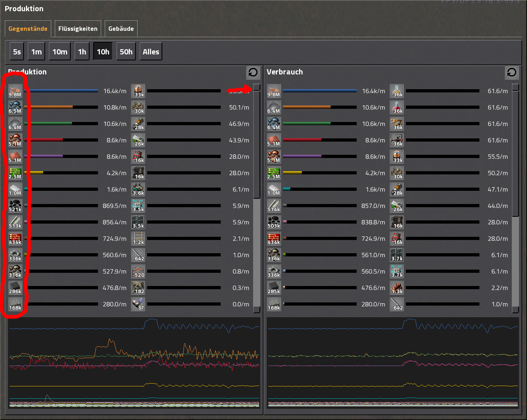The height and width of the screenshot is (420, 527).
Task: Click the Verbrauch line graph
Action: [x=393, y=363]
